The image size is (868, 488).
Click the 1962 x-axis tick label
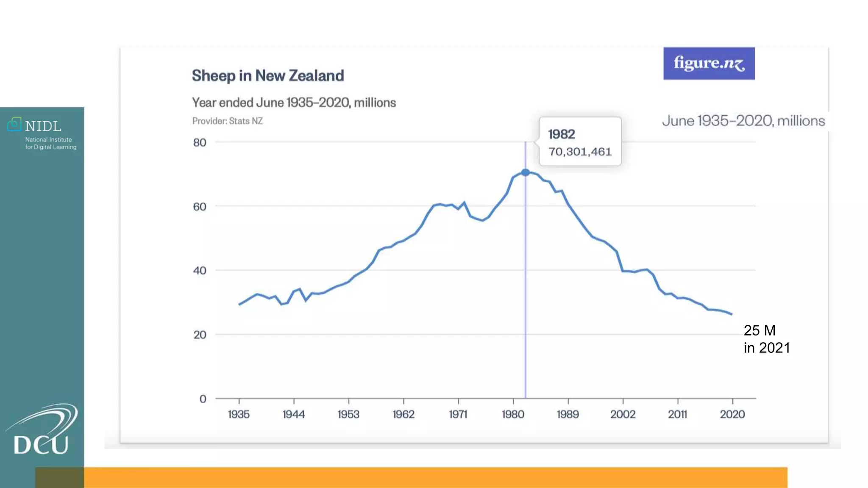[403, 414]
